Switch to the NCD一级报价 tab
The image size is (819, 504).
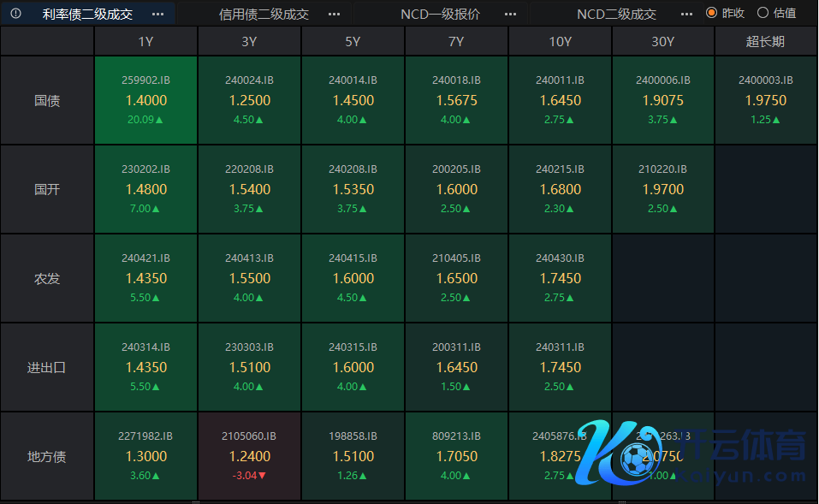[440, 14]
